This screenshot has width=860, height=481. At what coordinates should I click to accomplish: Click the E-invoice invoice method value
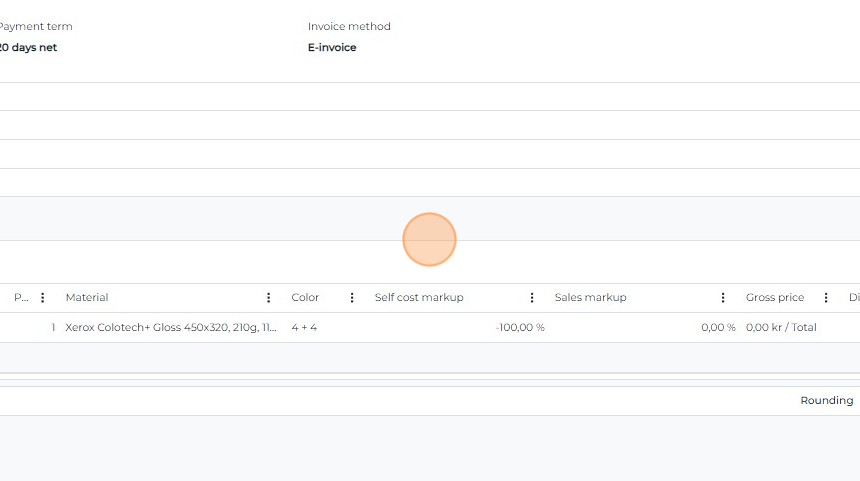(x=332, y=48)
